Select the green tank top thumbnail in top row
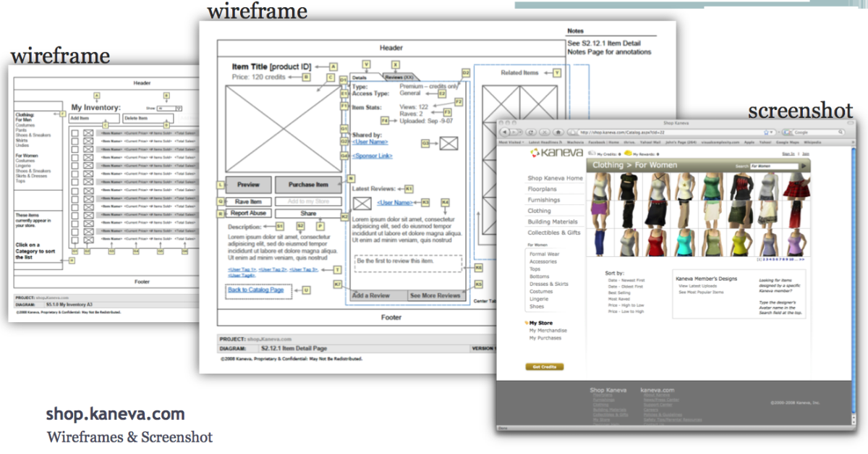The height and width of the screenshot is (454, 868). click(x=713, y=187)
